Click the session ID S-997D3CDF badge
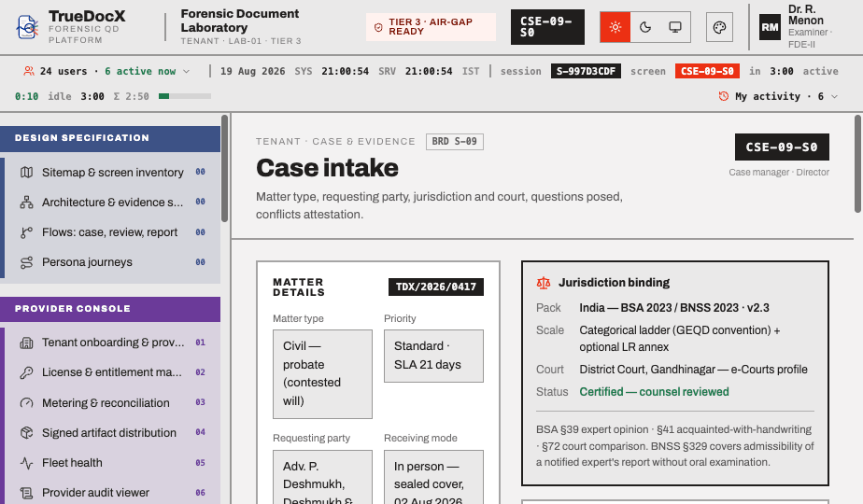 tap(586, 71)
